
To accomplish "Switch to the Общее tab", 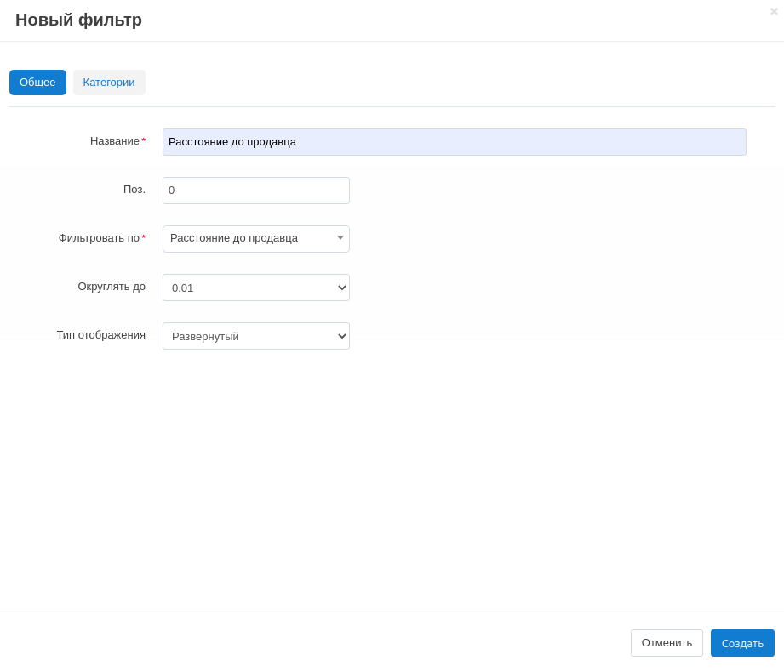I will 37,83.
